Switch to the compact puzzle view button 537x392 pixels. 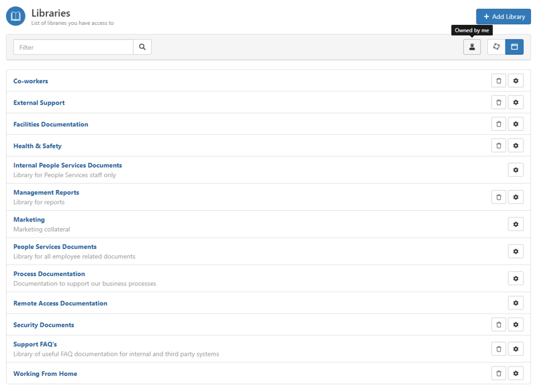pos(496,47)
